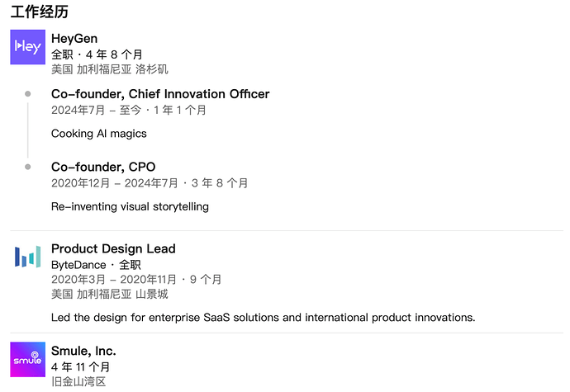Click the 旧金山湾区 location under Smule
Viewport: 570px width, 392px height.
click(78, 381)
